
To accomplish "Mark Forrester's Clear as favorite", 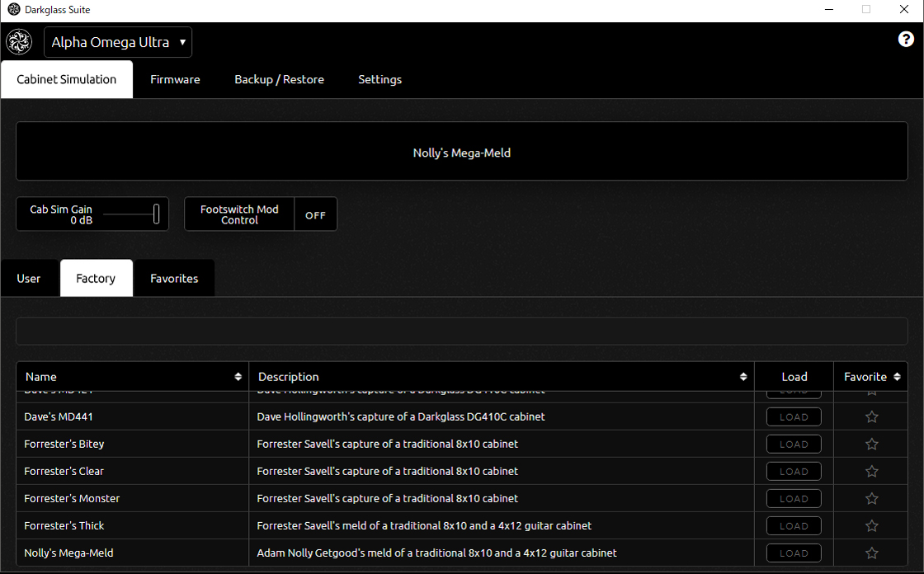I will tap(871, 472).
